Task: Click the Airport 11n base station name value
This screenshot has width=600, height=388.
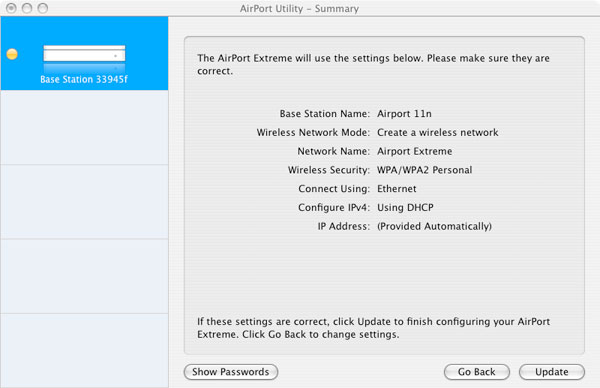Action: click(404, 114)
